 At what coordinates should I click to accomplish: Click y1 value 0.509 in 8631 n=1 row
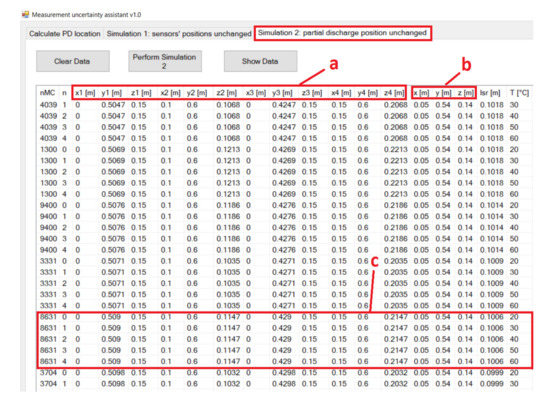coord(111,328)
